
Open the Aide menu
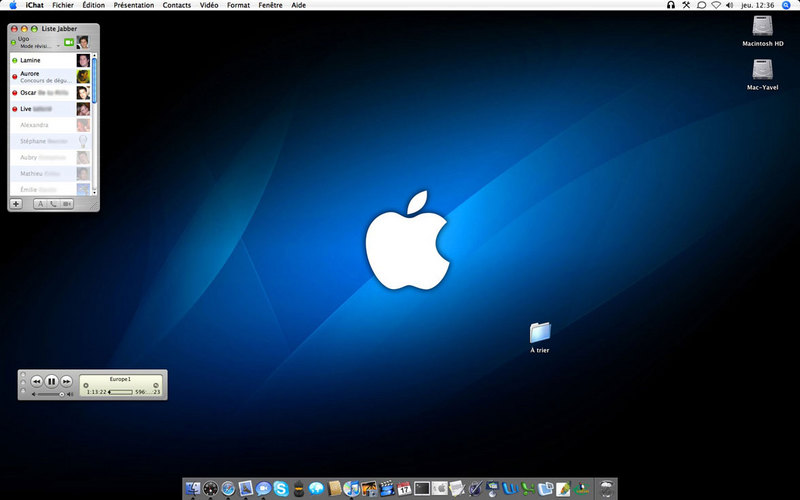point(298,5)
